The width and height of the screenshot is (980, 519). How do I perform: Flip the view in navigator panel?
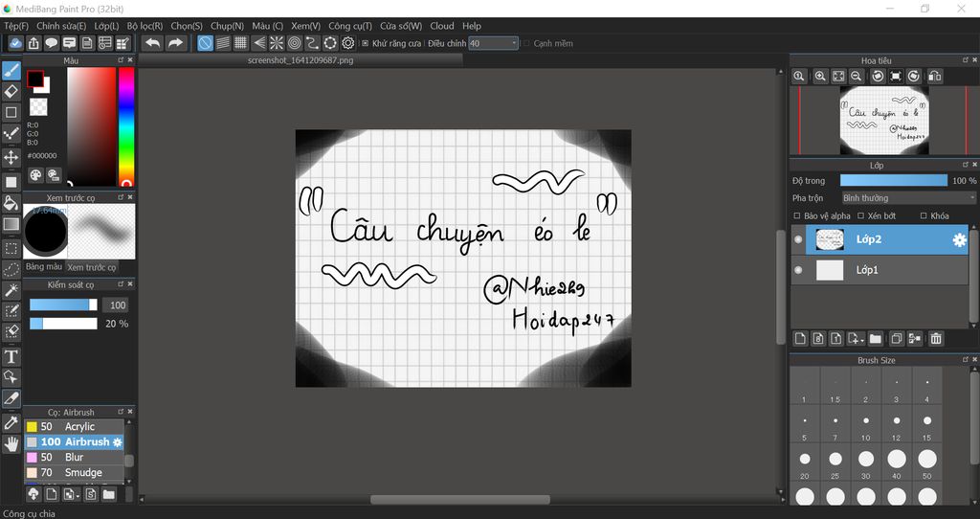pyautogui.click(x=934, y=77)
